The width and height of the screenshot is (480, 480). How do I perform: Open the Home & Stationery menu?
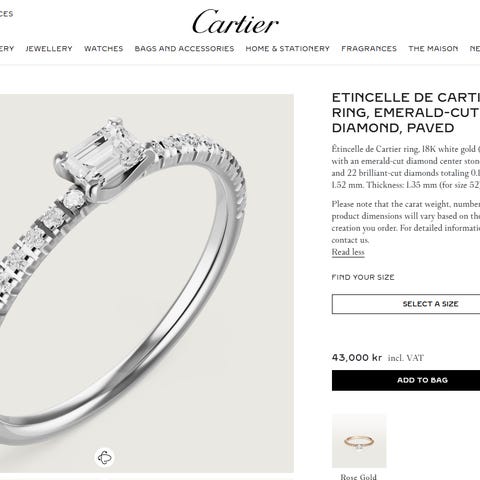click(288, 49)
